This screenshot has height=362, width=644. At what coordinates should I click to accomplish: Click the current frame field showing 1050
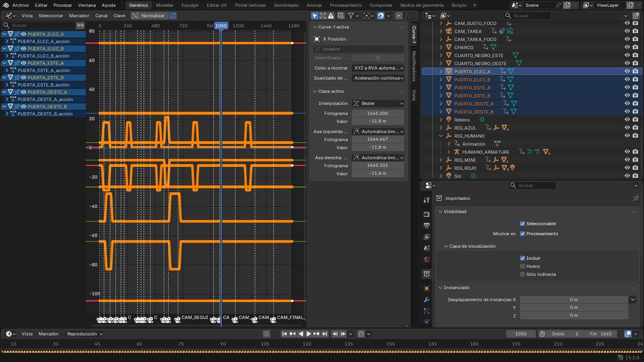coord(521,334)
